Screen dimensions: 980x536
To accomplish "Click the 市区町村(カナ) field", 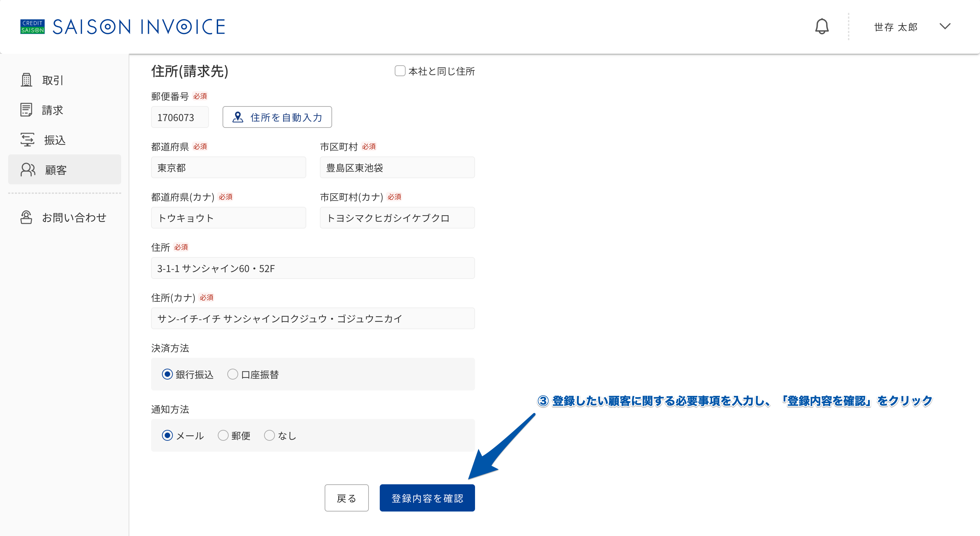I will [x=397, y=218].
